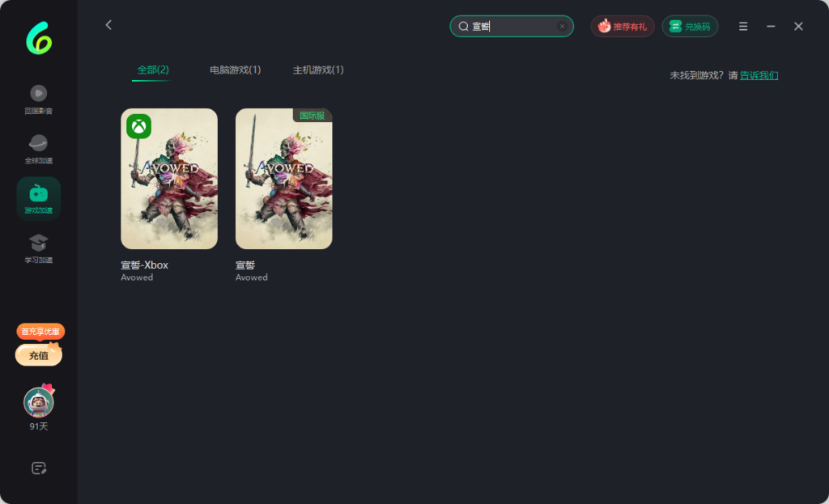Open the hamburger menu icon
Image resolution: width=829 pixels, height=504 pixels.
click(743, 27)
